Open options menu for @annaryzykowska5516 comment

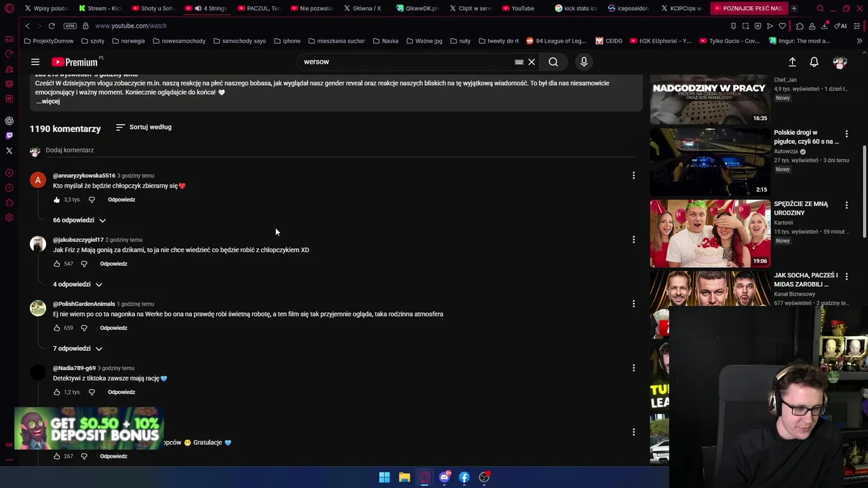pyautogui.click(x=633, y=176)
